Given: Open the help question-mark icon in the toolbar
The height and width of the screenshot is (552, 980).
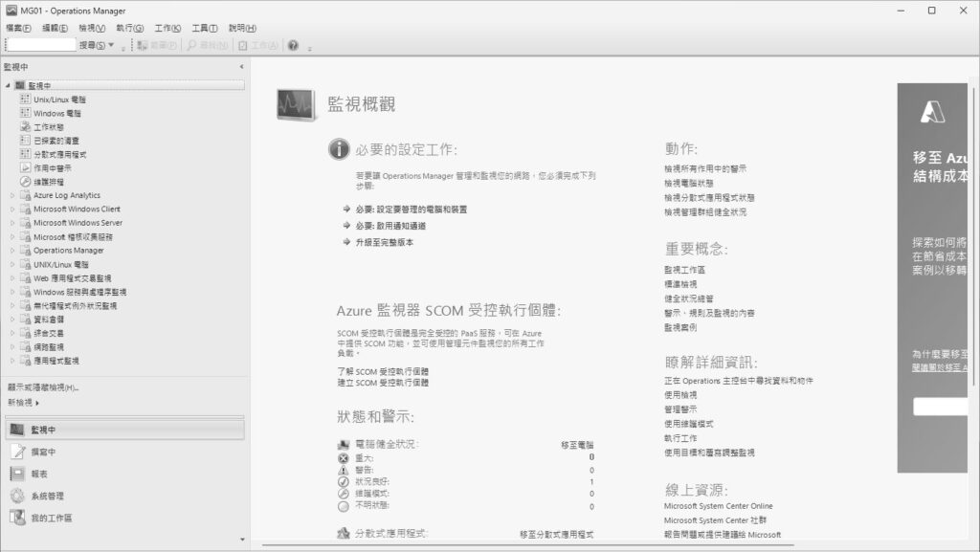Looking at the screenshot, I should (x=293, y=45).
